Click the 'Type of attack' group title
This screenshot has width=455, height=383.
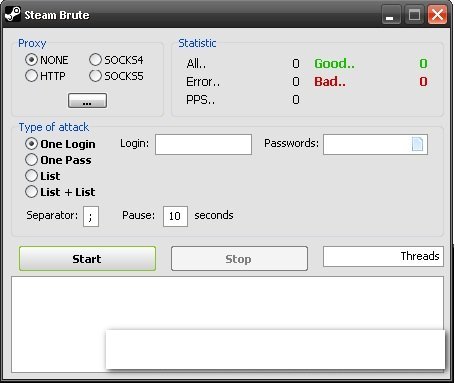pyautogui.click(x=54, y=127)
